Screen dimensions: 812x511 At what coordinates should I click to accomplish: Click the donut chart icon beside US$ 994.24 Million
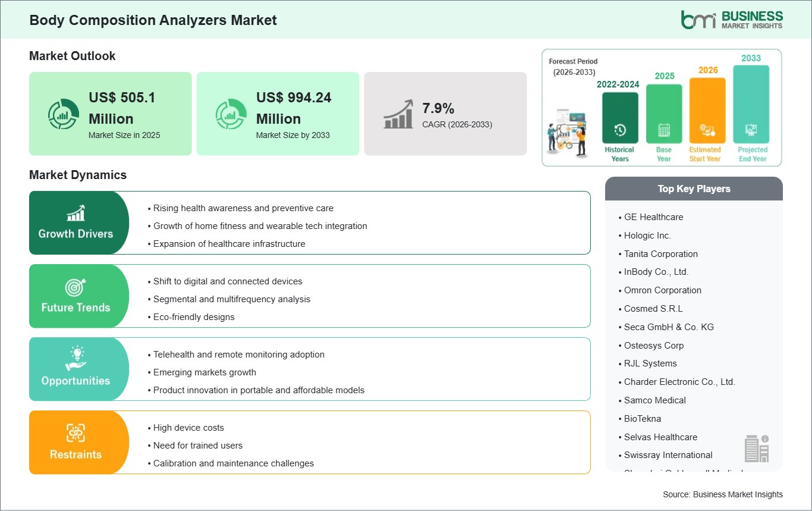point(231,114)
